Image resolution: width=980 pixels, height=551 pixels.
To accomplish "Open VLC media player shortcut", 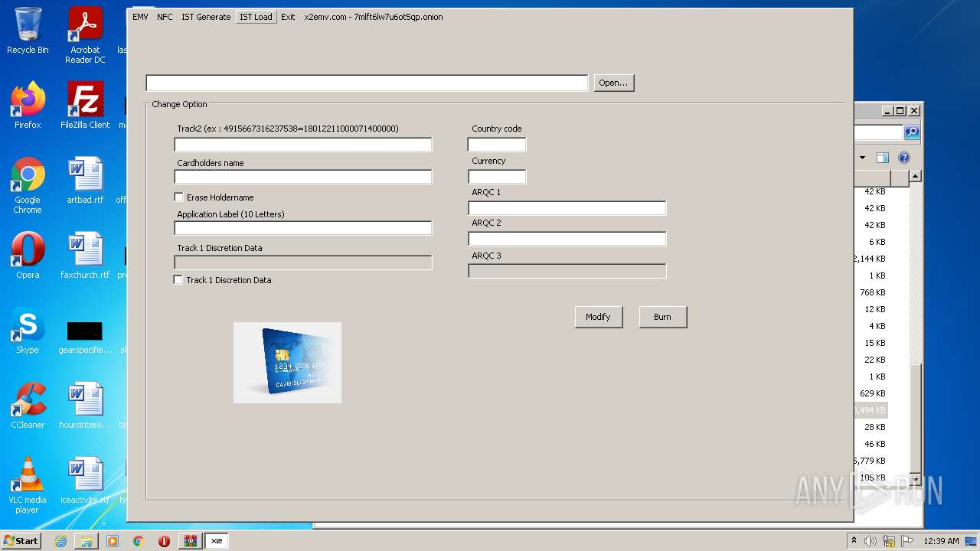I will [x=28, y=485].
